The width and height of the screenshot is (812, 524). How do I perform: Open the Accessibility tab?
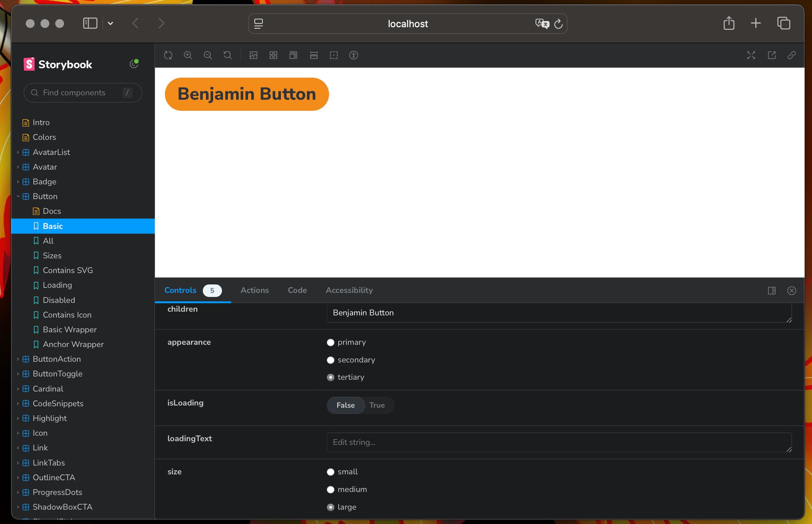(349, 290)
